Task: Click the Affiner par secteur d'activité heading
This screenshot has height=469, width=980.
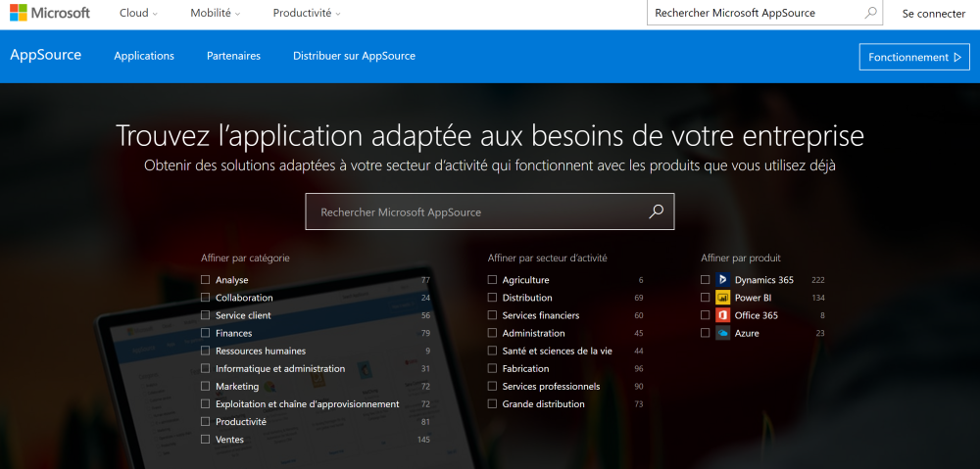Action: coord(547,258)
